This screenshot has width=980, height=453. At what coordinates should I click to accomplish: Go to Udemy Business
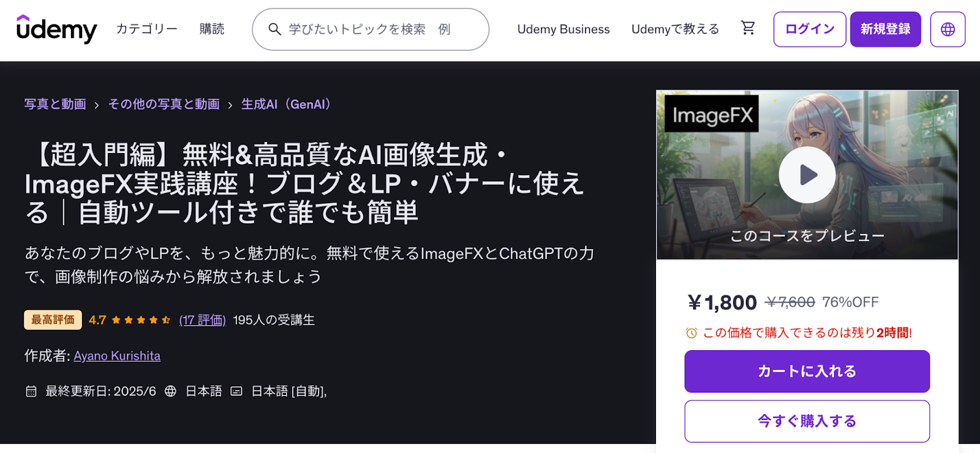point(563,29)
